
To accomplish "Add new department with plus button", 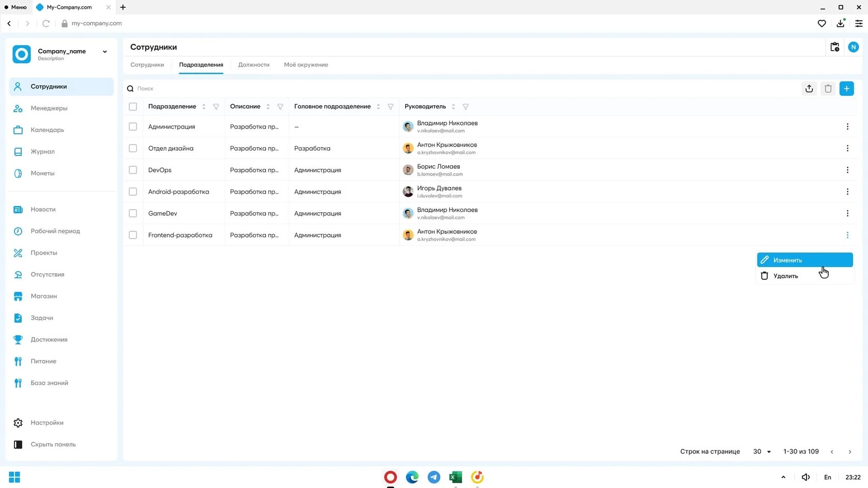I will 846,89.
